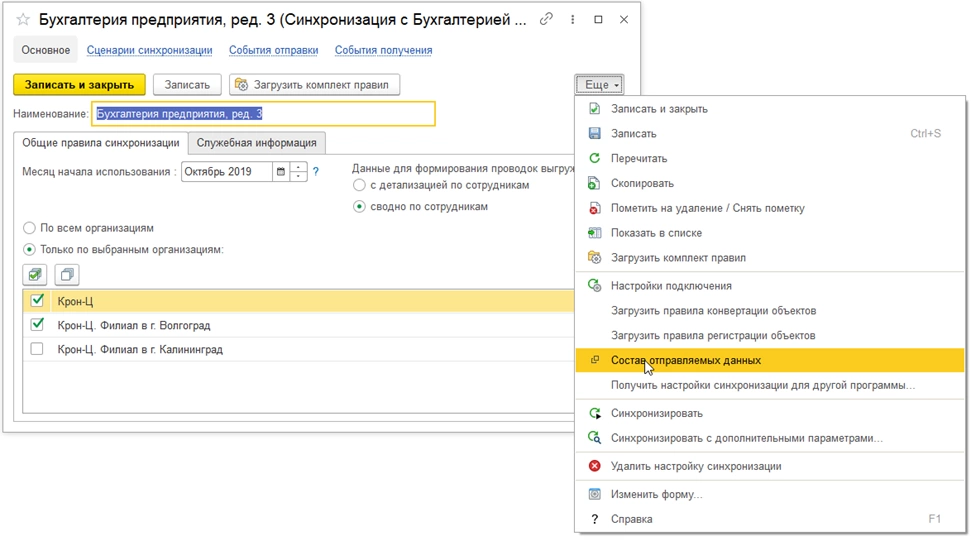The image size is (971, 541).
Task: Select 'По всем организациям' radio button
Action: point(29,228)
